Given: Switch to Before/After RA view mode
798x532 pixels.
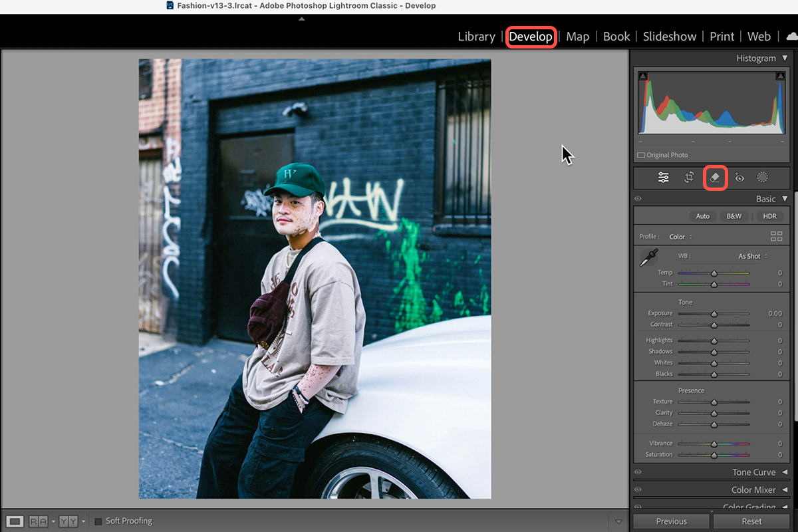Looking at the screenshot, I should point(38,521).
